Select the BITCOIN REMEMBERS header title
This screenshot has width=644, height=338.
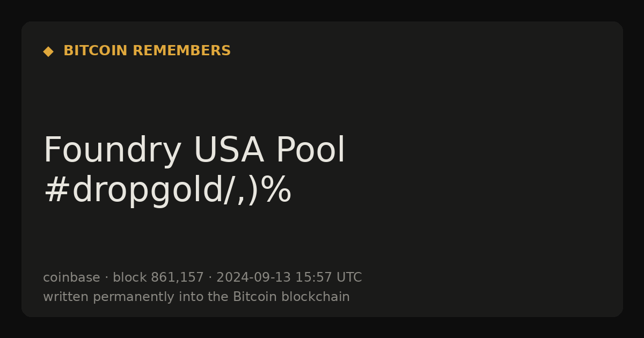point(147,51)
